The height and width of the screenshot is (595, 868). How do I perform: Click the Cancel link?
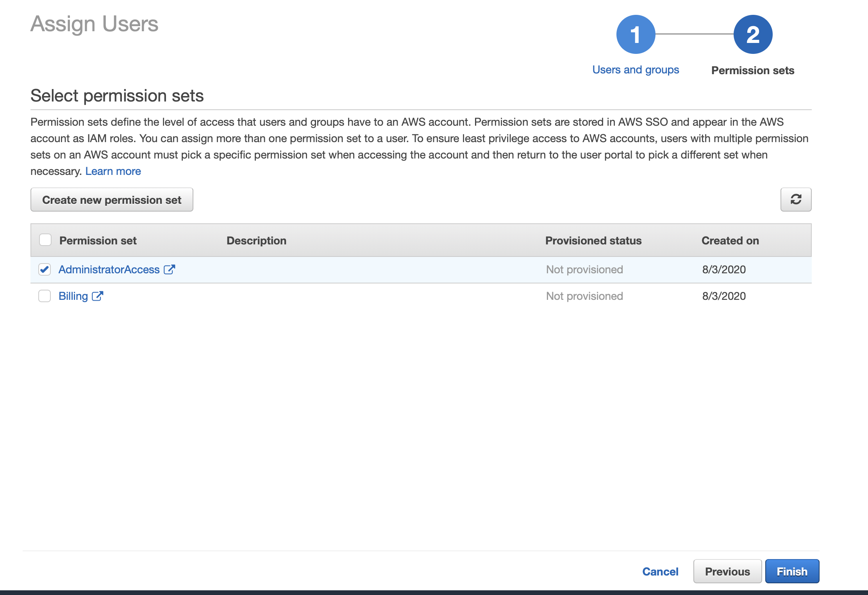point(660,572)
